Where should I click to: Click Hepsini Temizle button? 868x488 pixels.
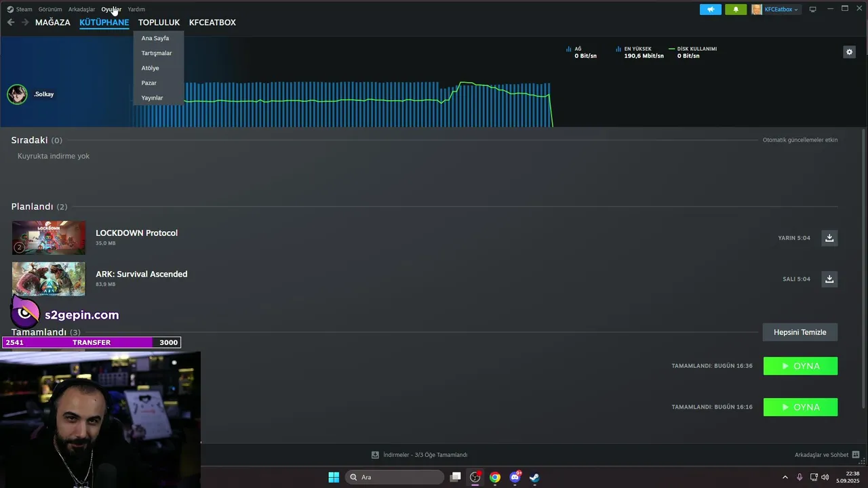800,332
